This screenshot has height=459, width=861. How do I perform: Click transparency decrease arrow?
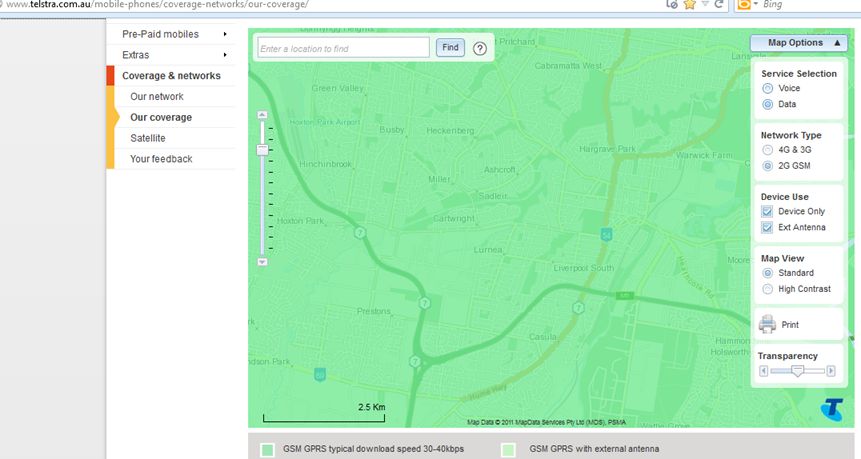[763, 371]
